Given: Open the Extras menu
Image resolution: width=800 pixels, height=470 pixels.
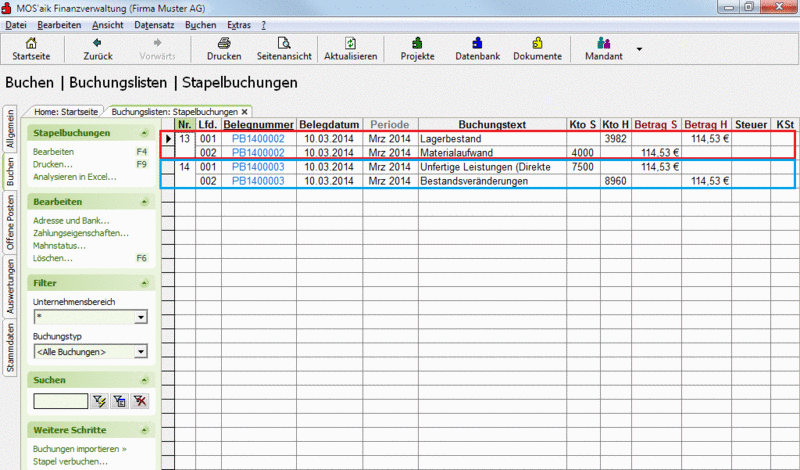Looking at the screenshot, I should coord(239,25).
